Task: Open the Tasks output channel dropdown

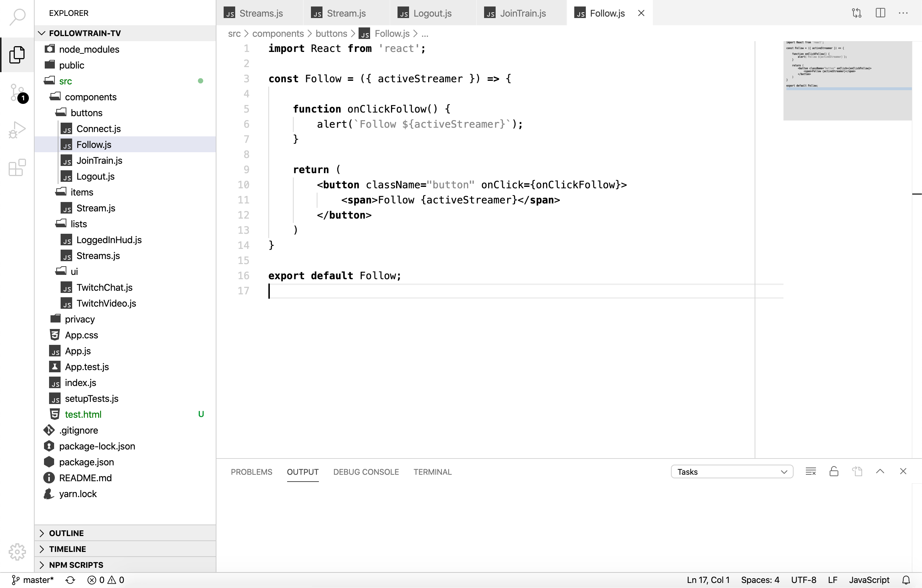Action: tap(732, 471)
